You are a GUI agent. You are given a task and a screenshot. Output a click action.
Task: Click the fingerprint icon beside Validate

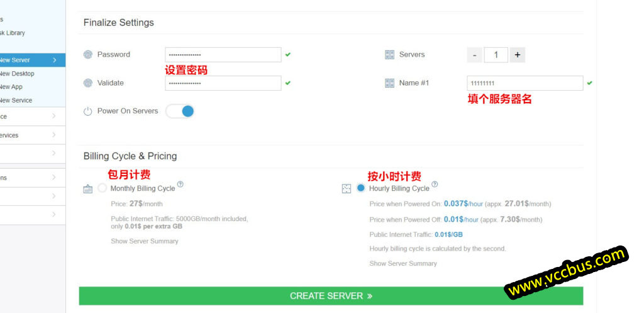88,83
